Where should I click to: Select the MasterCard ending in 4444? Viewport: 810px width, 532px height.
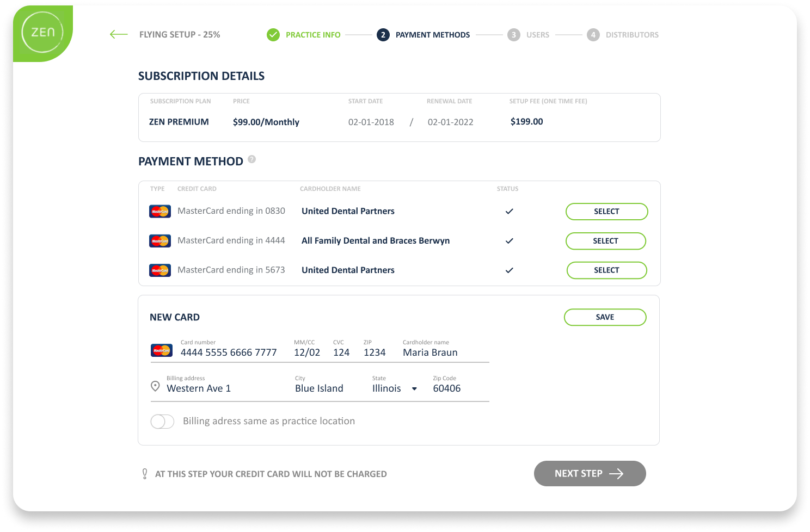click(605, 241)
